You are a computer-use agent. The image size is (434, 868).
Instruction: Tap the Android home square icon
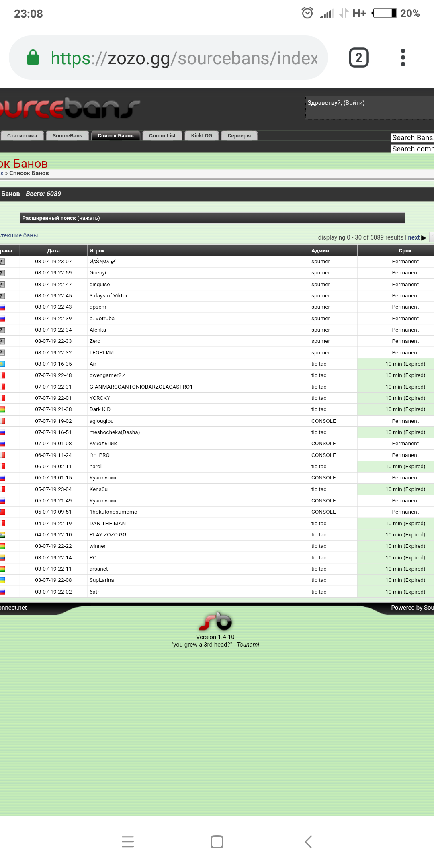click(x=217, y=841)
